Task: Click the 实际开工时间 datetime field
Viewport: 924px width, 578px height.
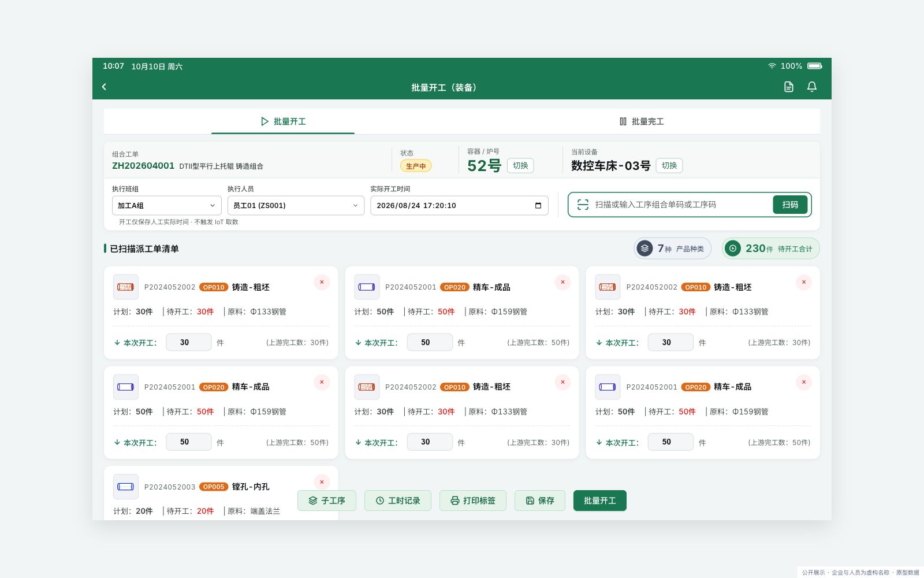Action: pos(459,206)
